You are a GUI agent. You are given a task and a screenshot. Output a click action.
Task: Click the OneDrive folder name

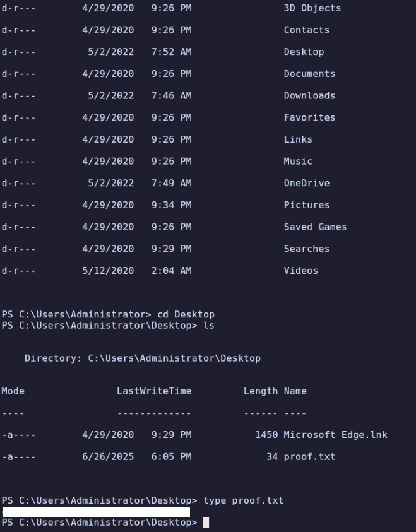pos(306,183)
